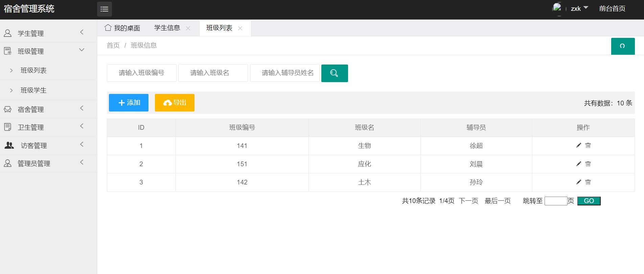Open 班级列表 in the sidebar
The height and width of the screenshot is (274, 644).
coord(33,70)
